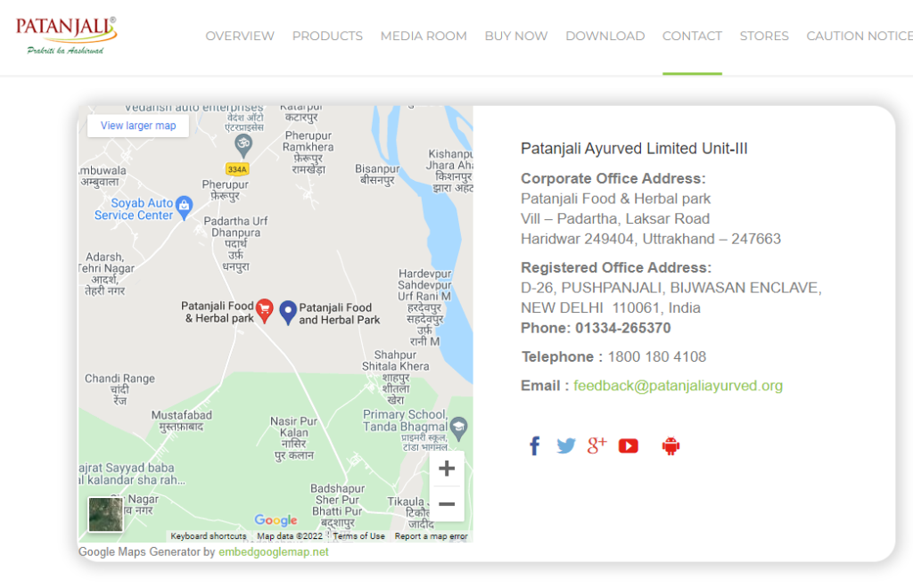Open embedgooglemap.net link
The width and height of the screenshot is (913, 588).
(273, 552)
